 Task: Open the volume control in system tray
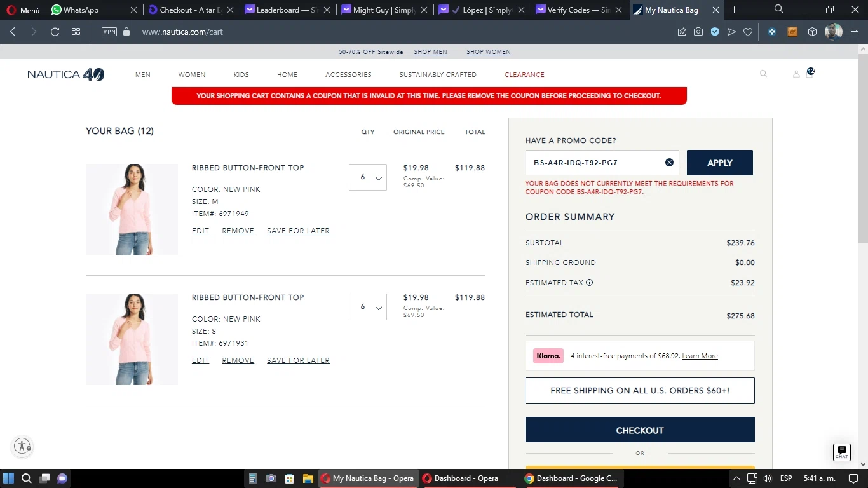[766, 478]
